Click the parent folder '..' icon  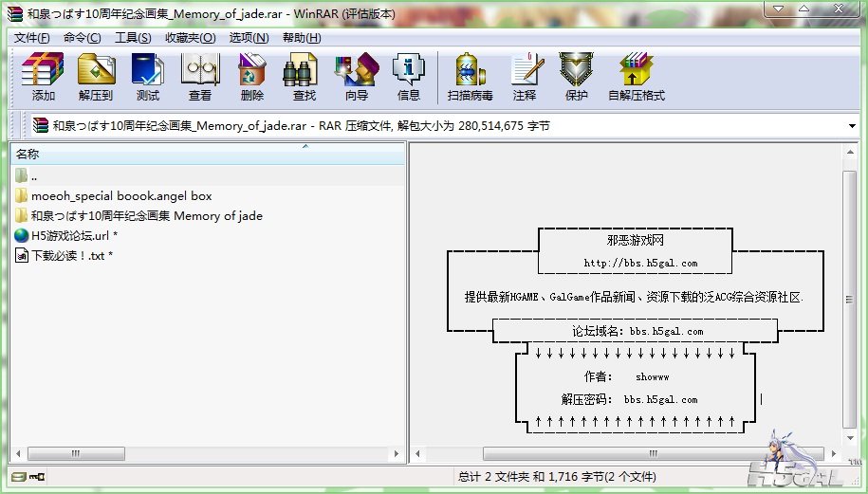click(x=21, y=176)
